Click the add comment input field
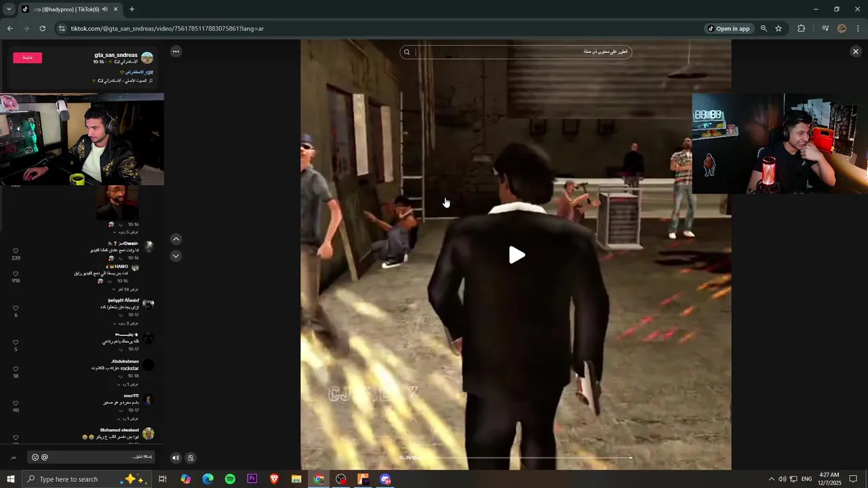The image size is (868, 488). click(91, 457)
